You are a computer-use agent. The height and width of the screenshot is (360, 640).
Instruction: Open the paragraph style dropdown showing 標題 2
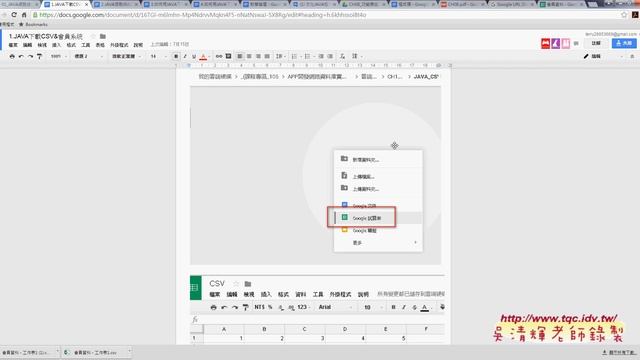[x=88, y=56]
